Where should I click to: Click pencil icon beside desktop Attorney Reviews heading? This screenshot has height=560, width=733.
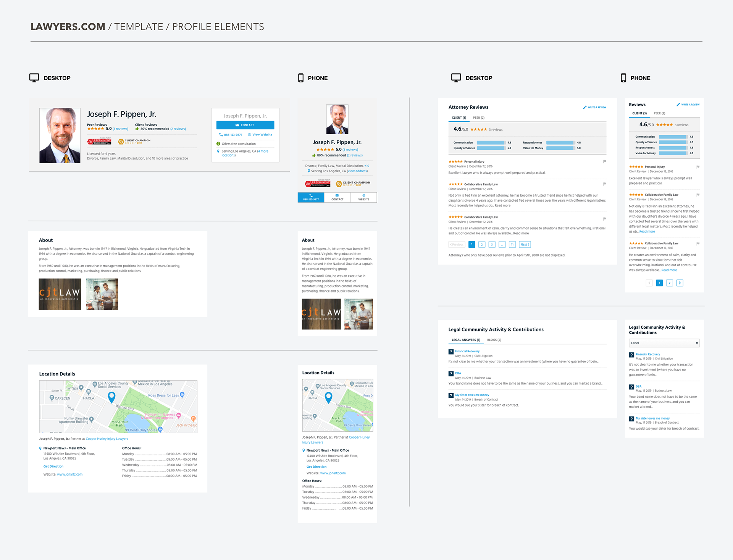click(x=584, y=107)
